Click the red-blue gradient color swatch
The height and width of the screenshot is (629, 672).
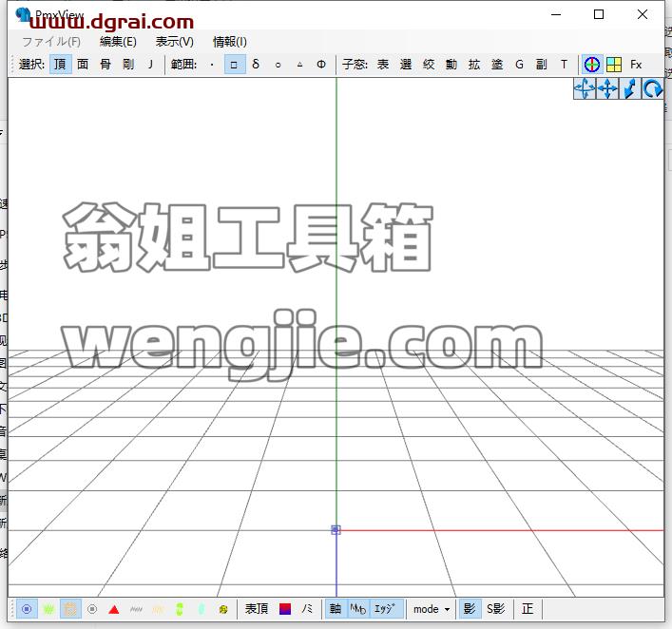tap(285, 609)
